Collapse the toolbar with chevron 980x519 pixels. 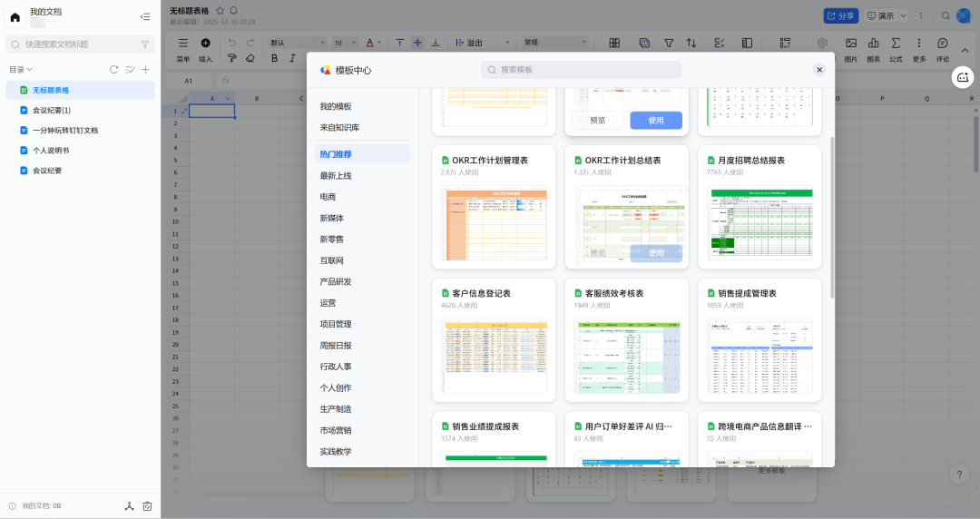(965, 50)
